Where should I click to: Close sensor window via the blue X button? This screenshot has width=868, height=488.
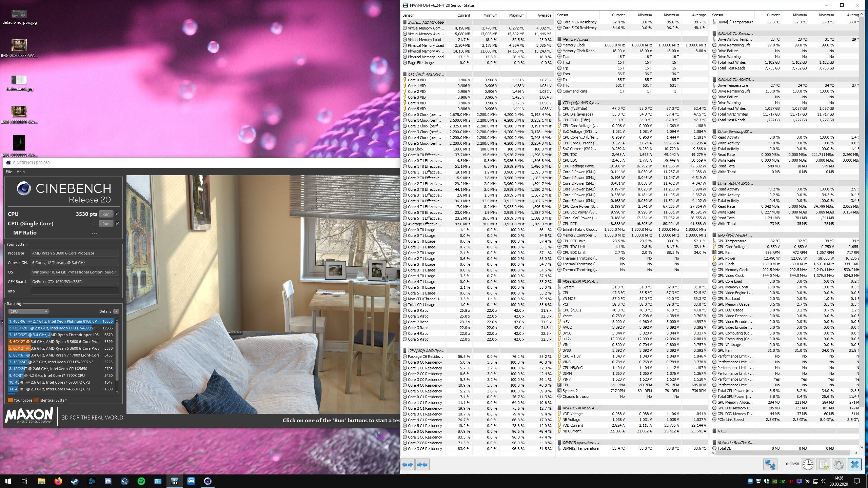pos(854,464)
